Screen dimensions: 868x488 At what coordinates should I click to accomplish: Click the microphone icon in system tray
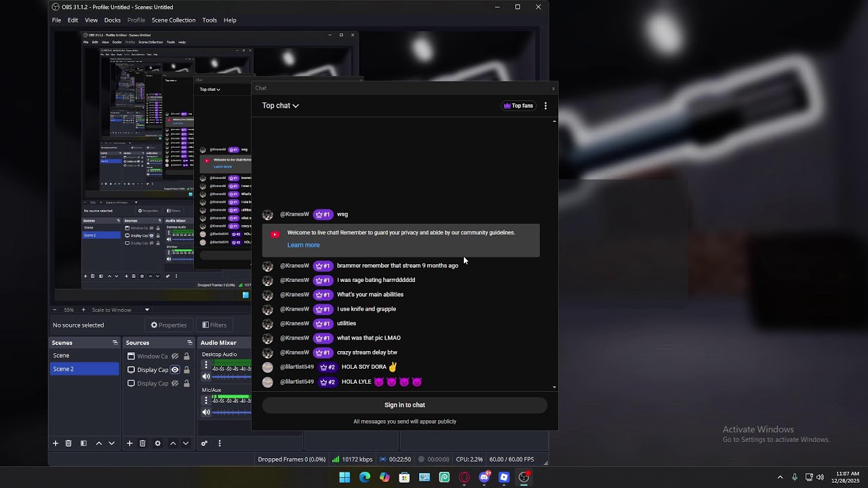[795, 477]
